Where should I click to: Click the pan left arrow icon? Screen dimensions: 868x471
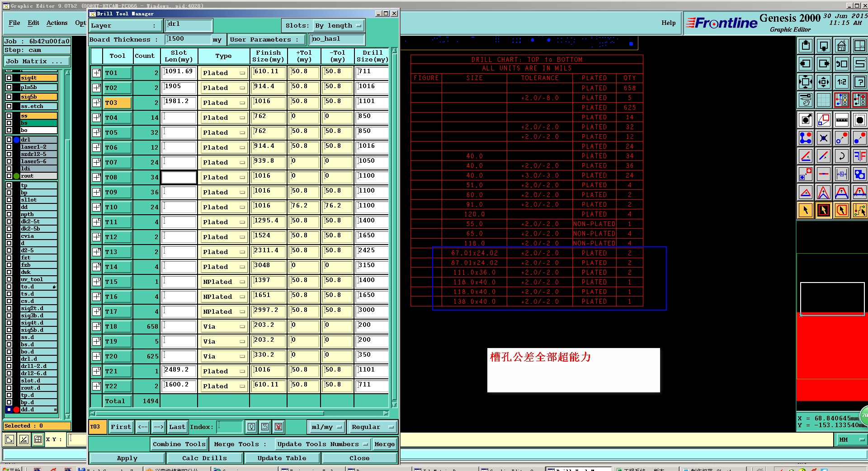pyautogui.click(x=806, y=64)
